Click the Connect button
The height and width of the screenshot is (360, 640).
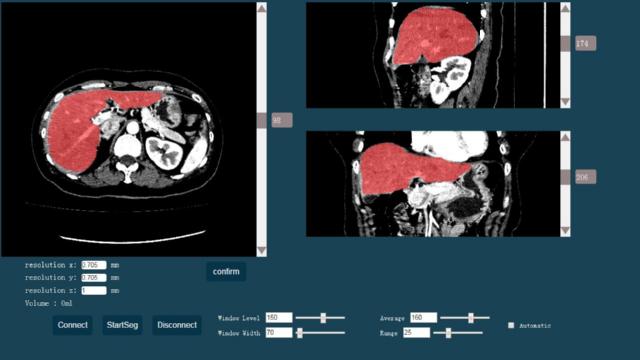point(72,325)
